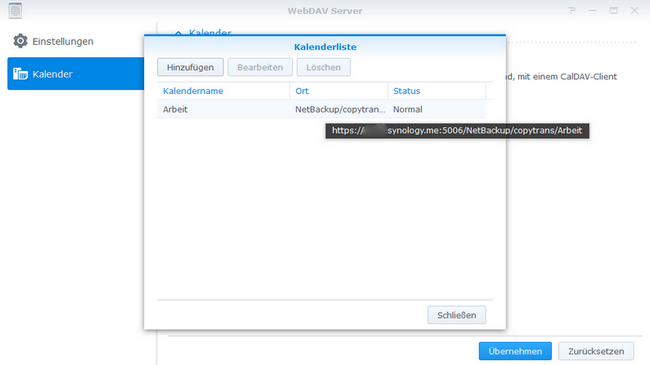
Task: Open the WebDAV Server app icon in the title bar
Action: pyautogui.click(x=15, y=10)
